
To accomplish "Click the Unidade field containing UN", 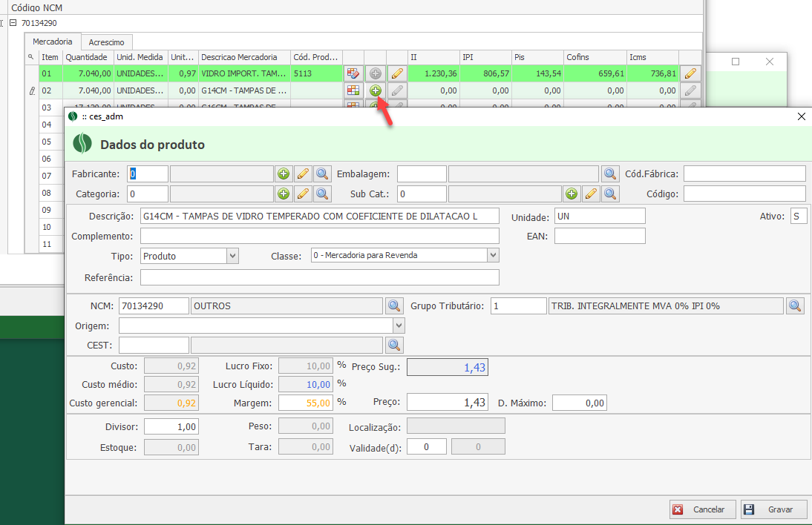I will [x=600, y=217].
